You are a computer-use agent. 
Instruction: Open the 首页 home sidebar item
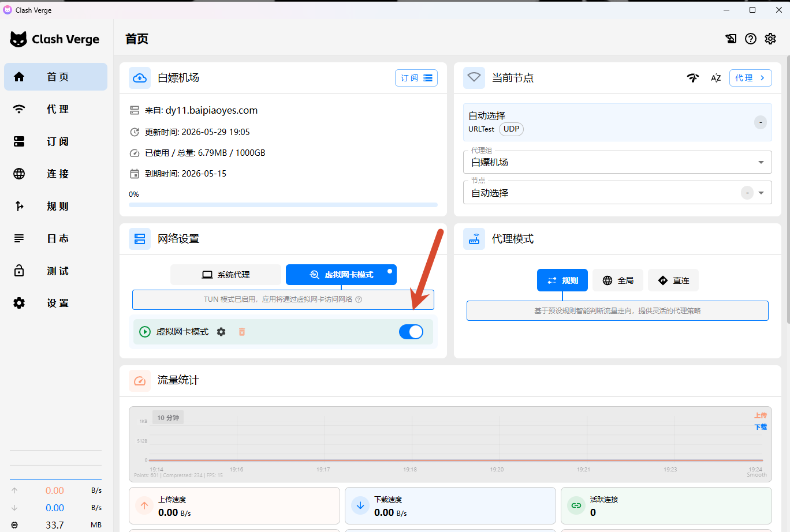pyautogui.click(x=55, y=77)
